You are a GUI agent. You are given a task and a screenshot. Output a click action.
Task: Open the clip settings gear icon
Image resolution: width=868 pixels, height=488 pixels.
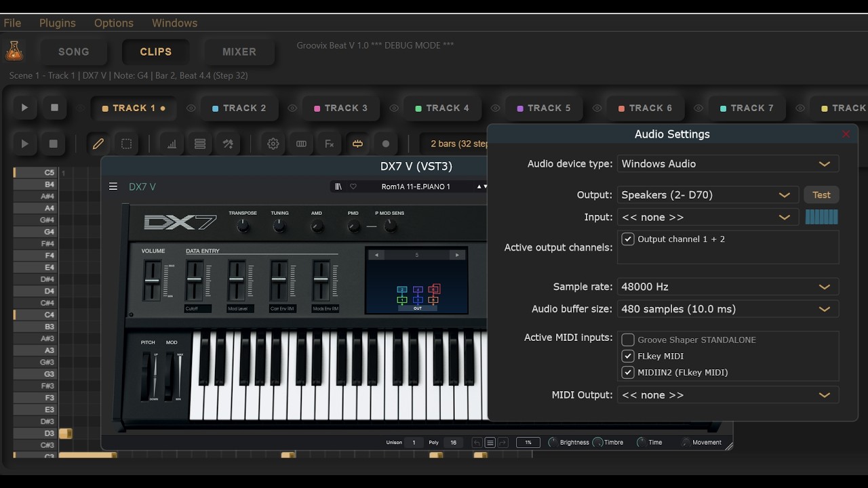(273, 144)
